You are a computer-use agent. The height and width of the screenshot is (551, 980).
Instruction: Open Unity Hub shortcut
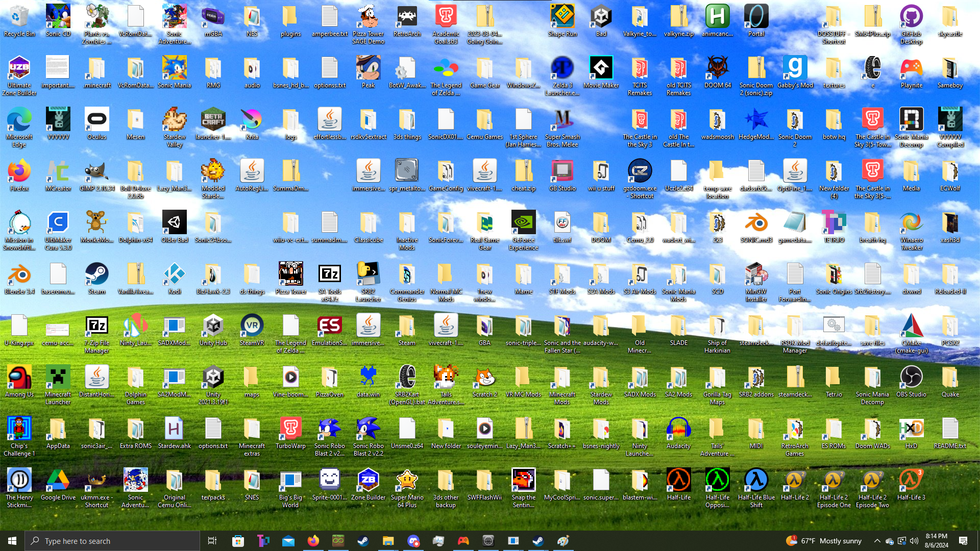tap(213, 330)
